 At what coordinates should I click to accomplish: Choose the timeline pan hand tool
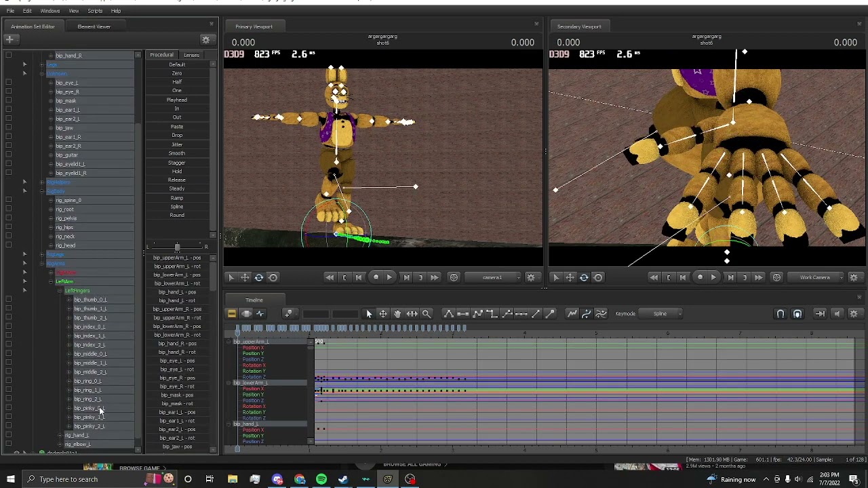(397, 314)
